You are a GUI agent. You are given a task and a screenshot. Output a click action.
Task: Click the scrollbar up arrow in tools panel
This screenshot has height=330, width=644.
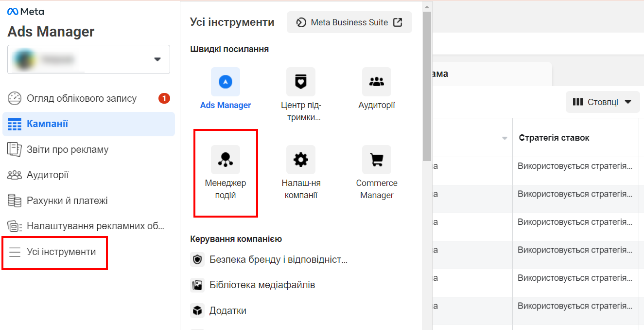point(427,7)
